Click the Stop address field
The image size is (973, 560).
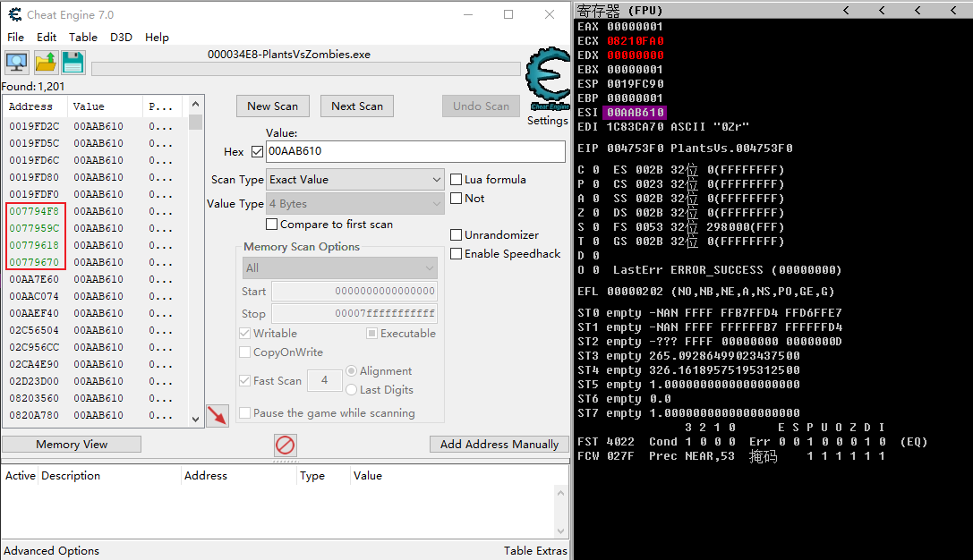(x=354, y=313)
